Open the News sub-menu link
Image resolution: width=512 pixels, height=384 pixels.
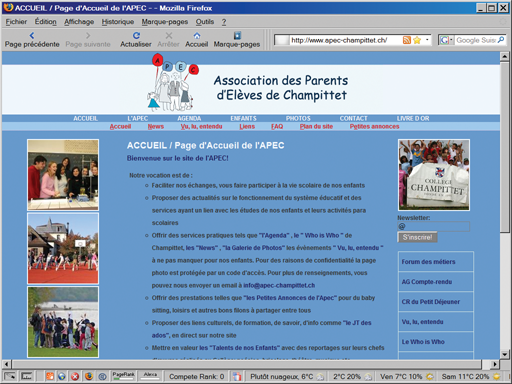coord(156,126)
